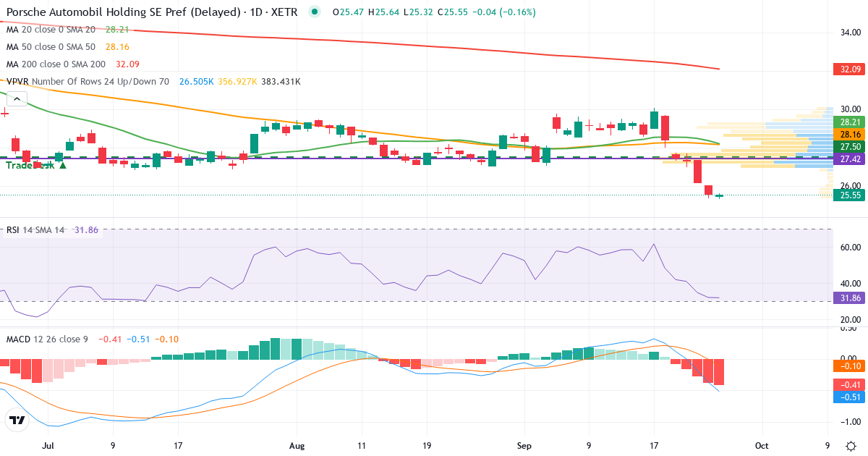Click the VPVR value 356.927K

pos(237,81)
